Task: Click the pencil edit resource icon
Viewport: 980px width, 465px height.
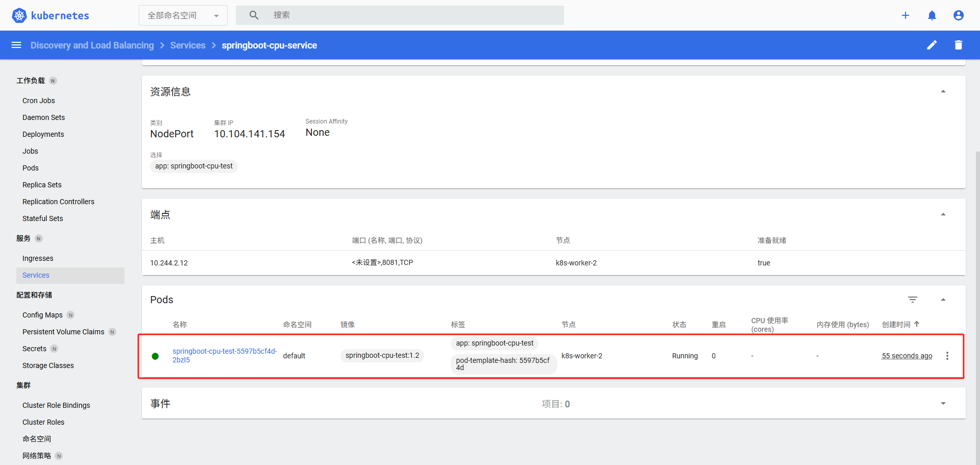Action: [932, 45]
